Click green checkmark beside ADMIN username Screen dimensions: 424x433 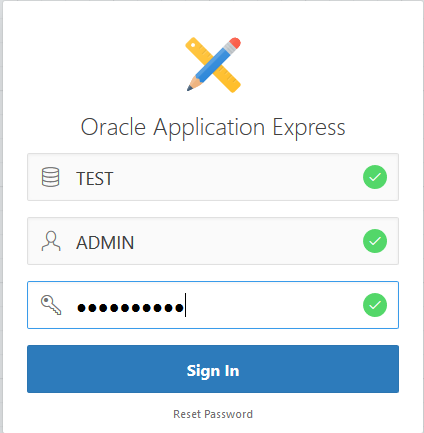point(375,241)
